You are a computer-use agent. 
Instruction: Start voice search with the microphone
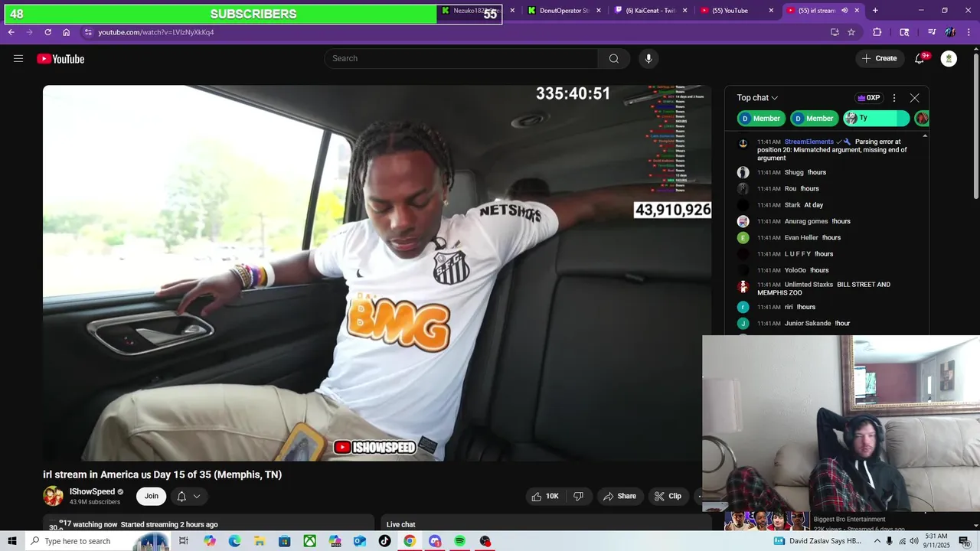[648, 59]
